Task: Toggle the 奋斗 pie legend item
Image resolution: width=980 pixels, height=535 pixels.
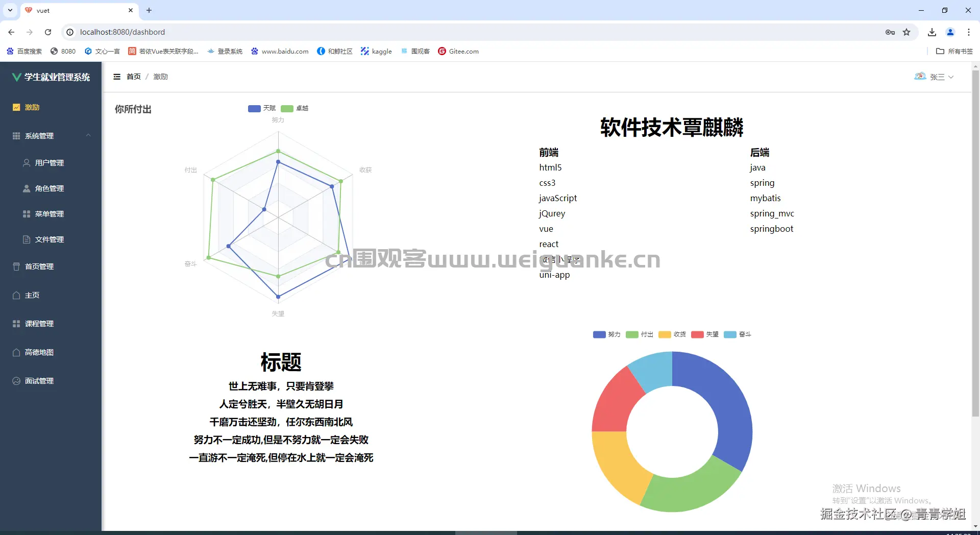Action: point(738,334)
